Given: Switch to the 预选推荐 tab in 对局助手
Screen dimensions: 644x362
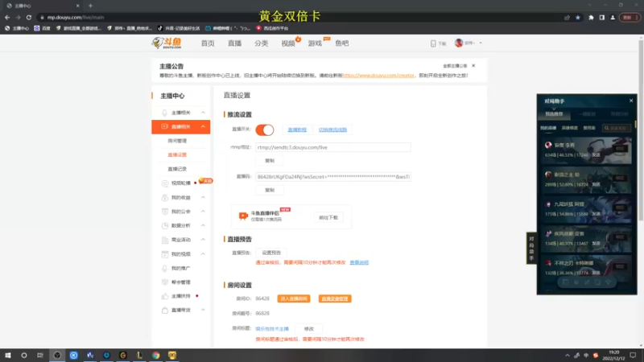Looking at the screenshot, I should [554, 114].
